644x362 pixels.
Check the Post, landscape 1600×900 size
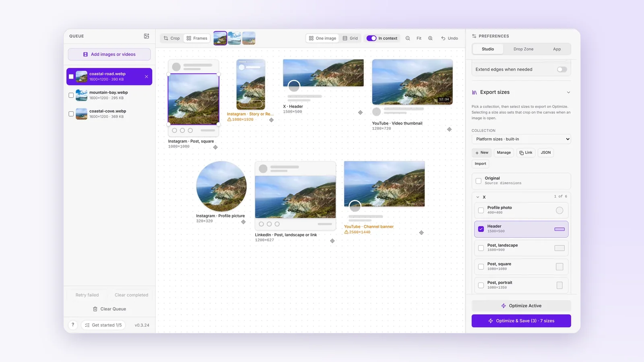coord(481,248)
